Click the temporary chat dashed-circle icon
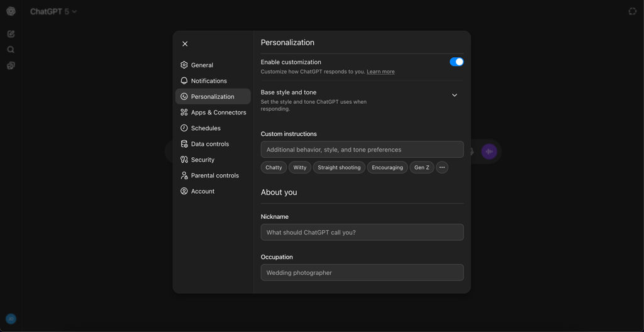 point(633,11)
